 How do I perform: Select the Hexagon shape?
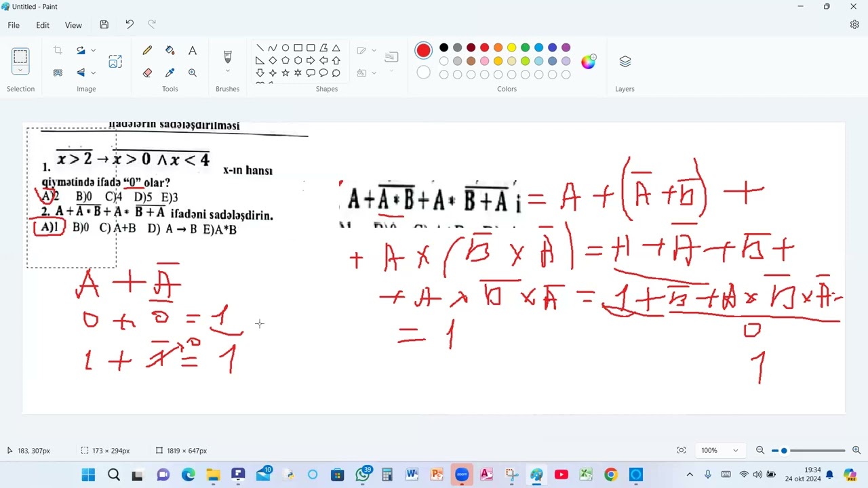[x=298, y=60]
